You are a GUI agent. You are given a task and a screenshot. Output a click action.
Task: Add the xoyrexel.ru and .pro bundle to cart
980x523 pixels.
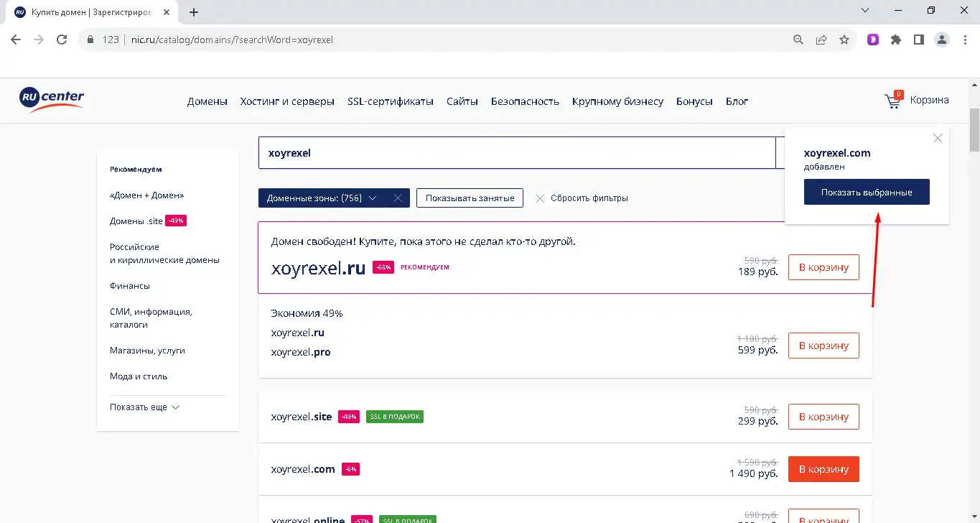point(823,346)
